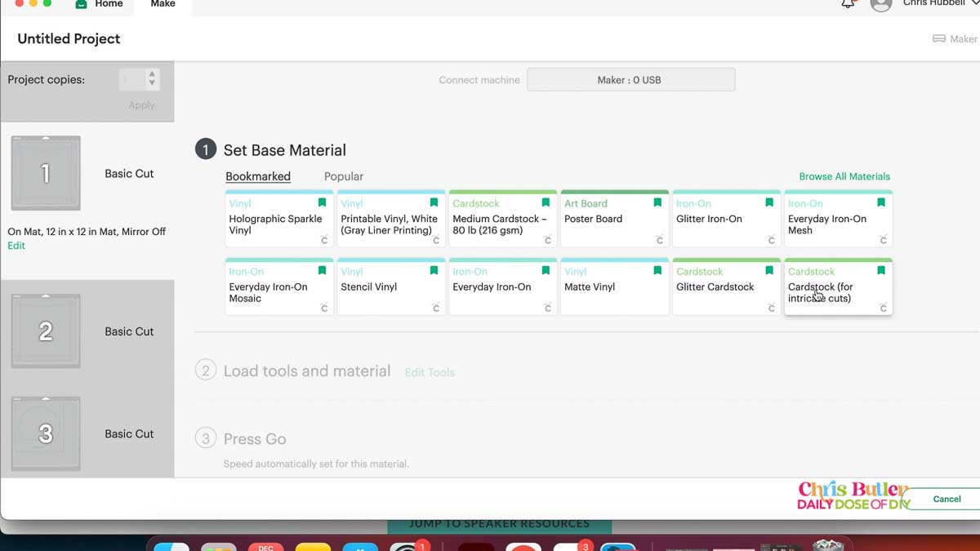This screenshot has width=980, height=551.
Task: Click Cricut logo icon on Stencil Vinyl card
Action: coord(436,308)
